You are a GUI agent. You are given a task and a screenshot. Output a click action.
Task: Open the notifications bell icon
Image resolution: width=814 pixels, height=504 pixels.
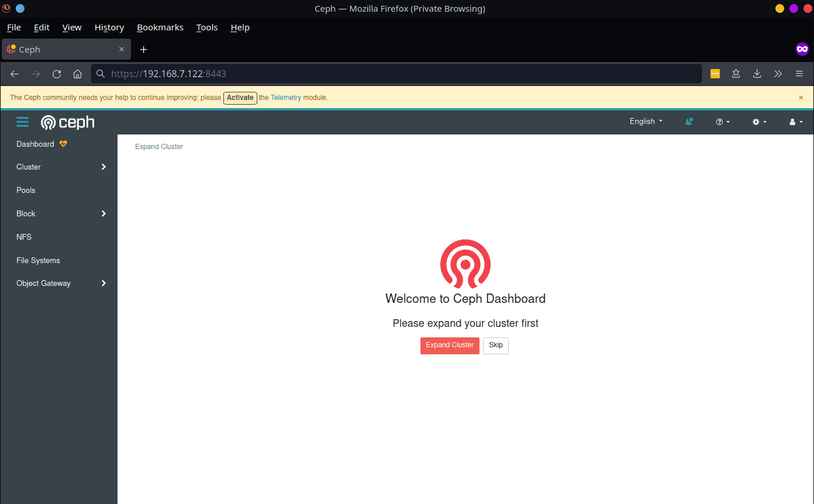(x=689, y=122)
